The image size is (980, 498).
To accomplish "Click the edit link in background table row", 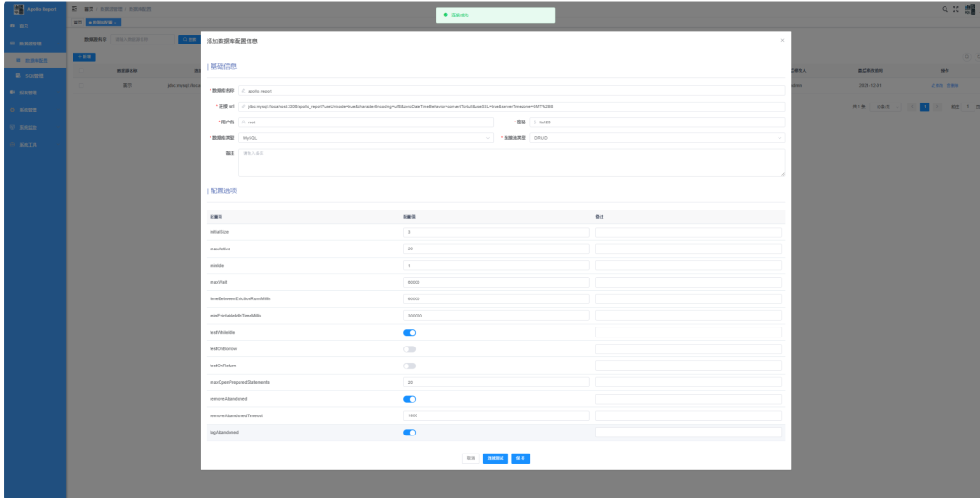I will [x=936, y=85].
